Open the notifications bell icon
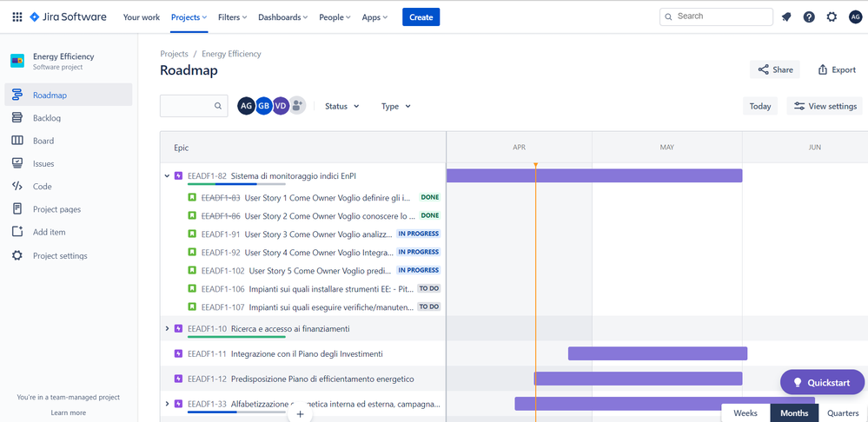Image resolution: width=868 pixels, height=422 pixels. click(x=786, y=17)
